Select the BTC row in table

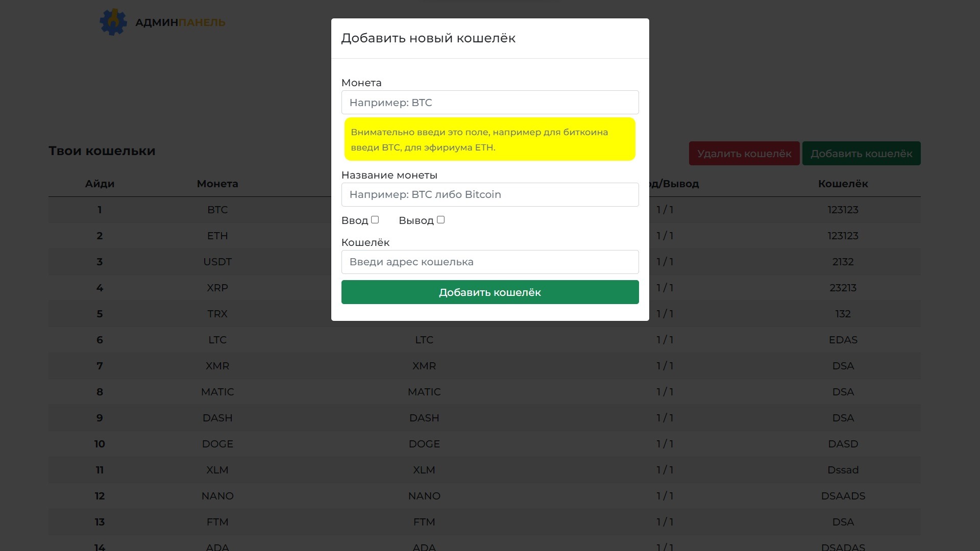217,210
